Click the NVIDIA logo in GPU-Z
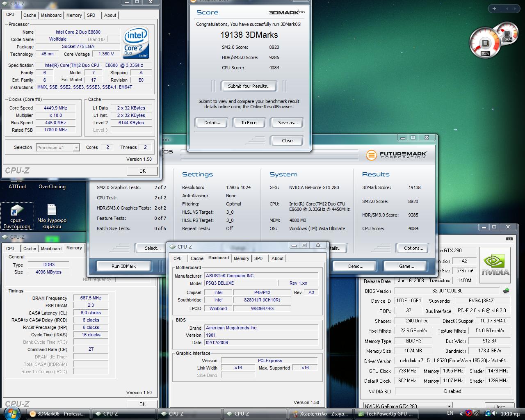525x420 pixels. pos(495,266)
